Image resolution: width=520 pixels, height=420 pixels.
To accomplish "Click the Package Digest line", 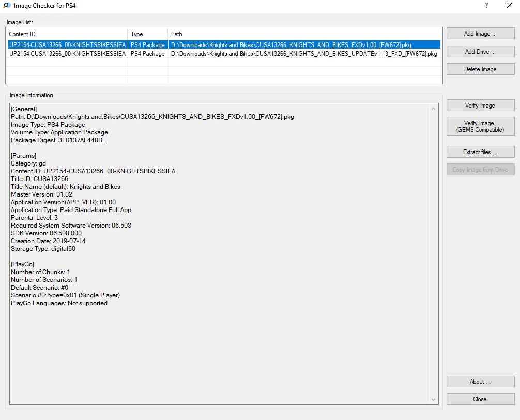I will [x=59, y=140].
